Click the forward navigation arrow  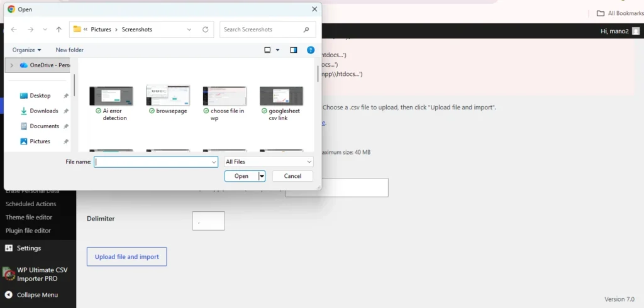coord(30,30)
